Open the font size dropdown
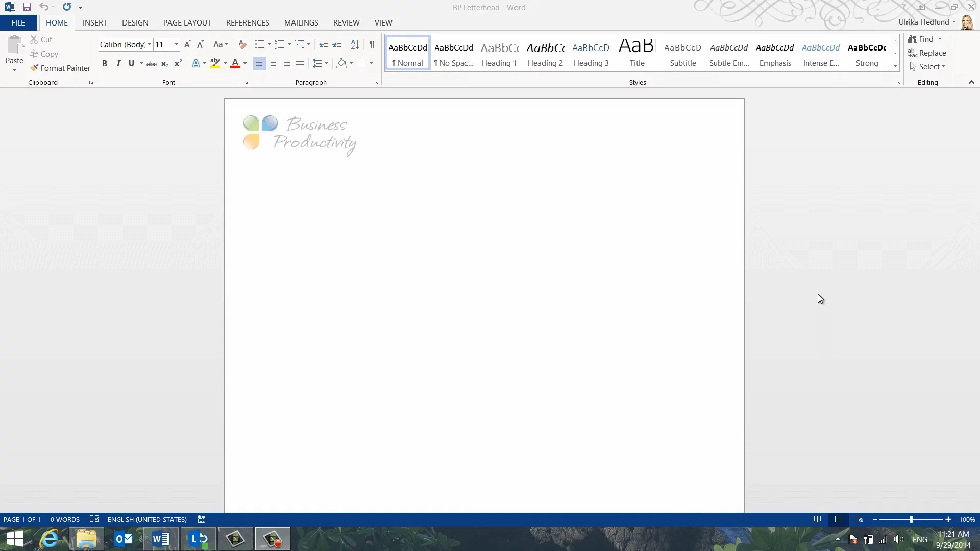The image size is (980, 551). pos(176,44)
